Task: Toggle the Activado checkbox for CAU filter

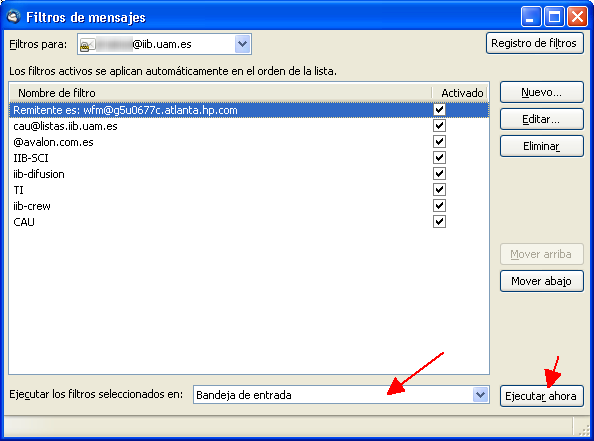Action: (439, 221)
